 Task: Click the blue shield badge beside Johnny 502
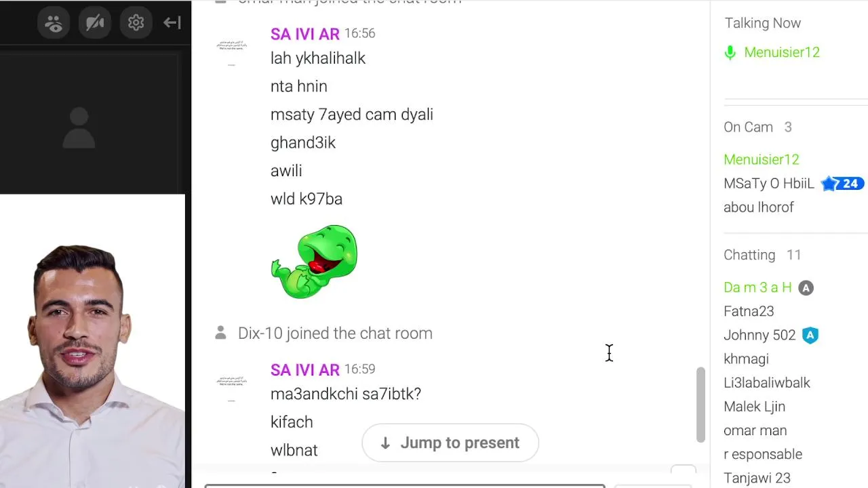(x=810, y=335)
